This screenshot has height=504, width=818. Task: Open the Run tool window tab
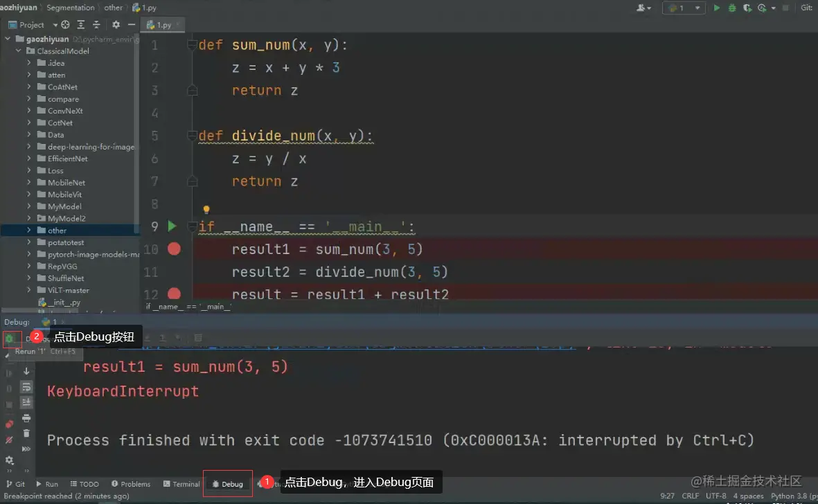click(46, 484)
